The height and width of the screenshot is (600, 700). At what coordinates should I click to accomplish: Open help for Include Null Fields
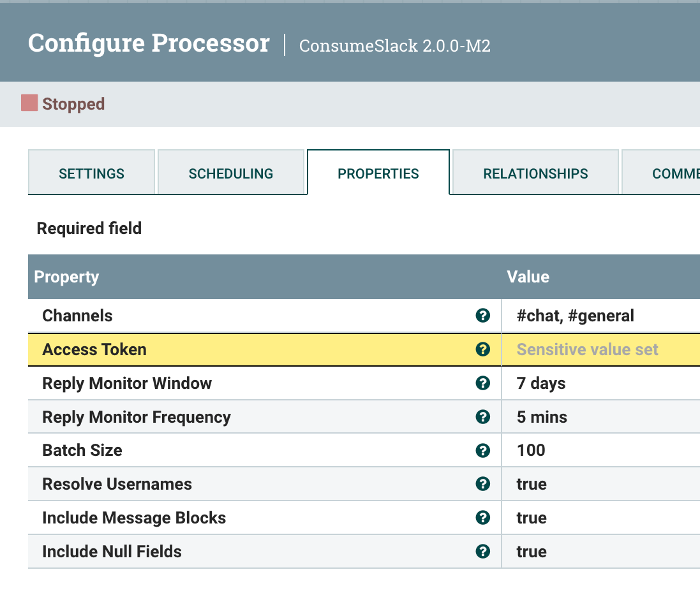(x=482, y=552)
